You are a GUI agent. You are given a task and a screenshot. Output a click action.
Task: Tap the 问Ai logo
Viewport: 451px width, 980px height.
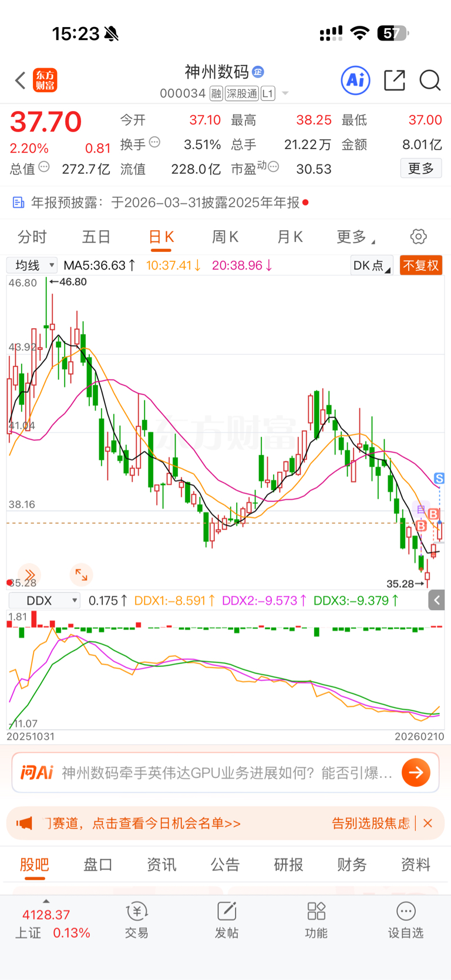[37, 773]
